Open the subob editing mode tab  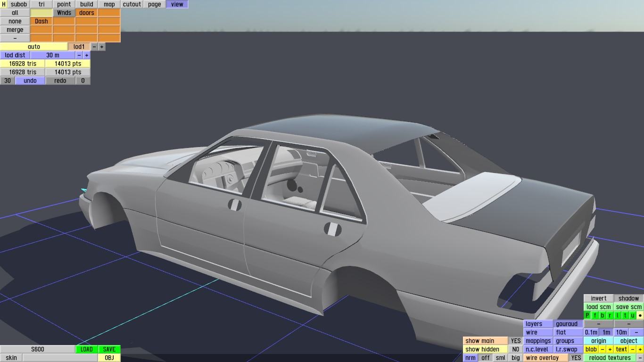coord(19,4)
